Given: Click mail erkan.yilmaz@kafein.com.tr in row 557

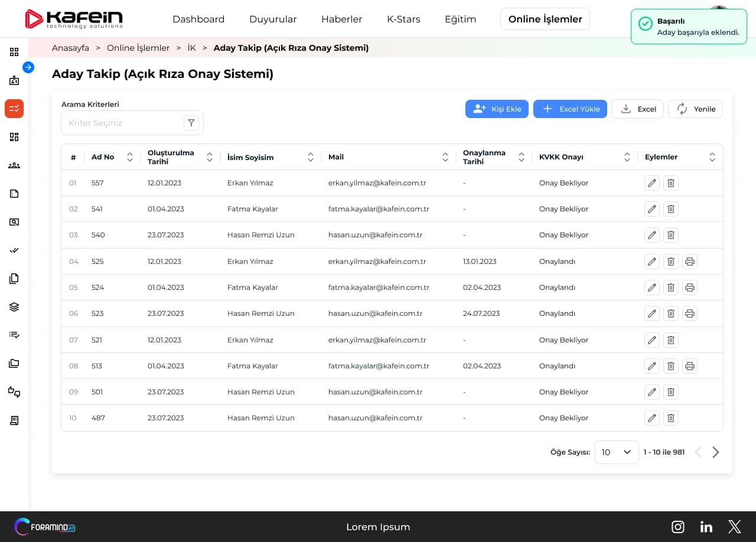Looking at the screenshot, I should pyautogui.click(x=377, y=183).
